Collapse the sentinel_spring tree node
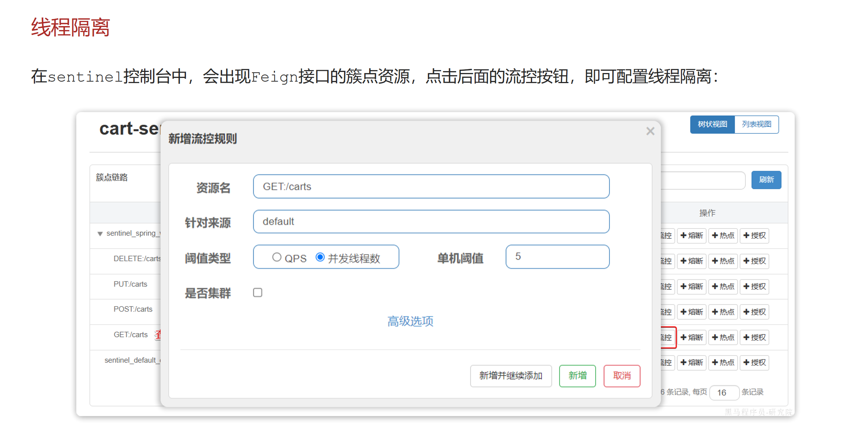The image size is (868, 436). click(99, 234)
